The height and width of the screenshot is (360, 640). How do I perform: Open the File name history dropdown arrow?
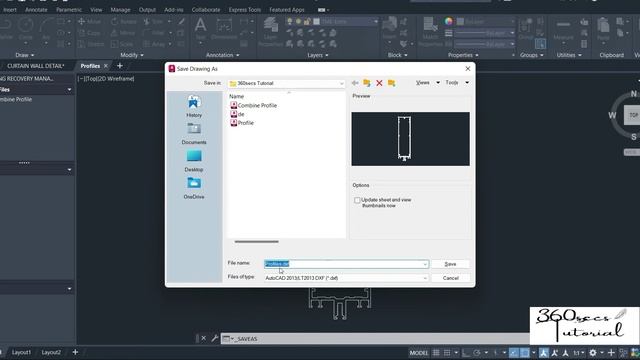point(425,264)
